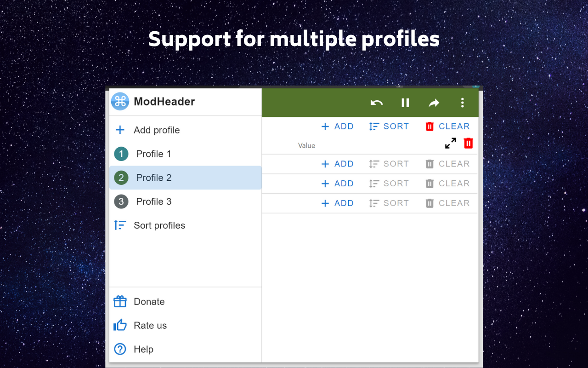The image size is (588, 368).
Task: Switch to Profile 3
Action: [x=153, y=201]
